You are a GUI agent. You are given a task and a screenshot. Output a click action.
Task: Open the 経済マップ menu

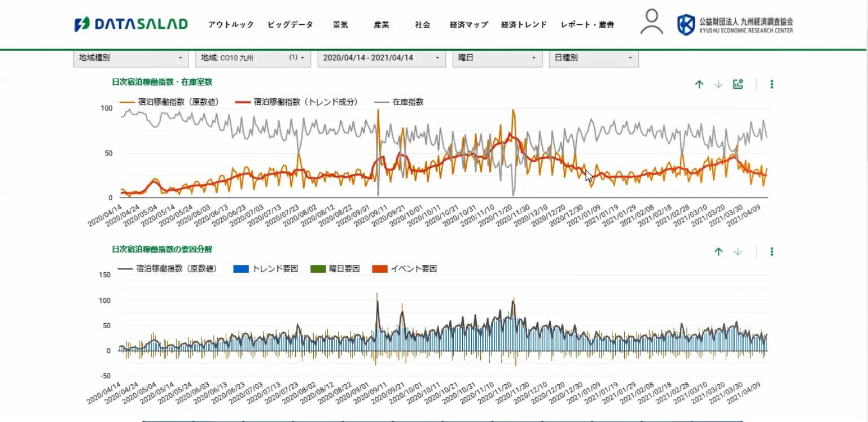468,25
